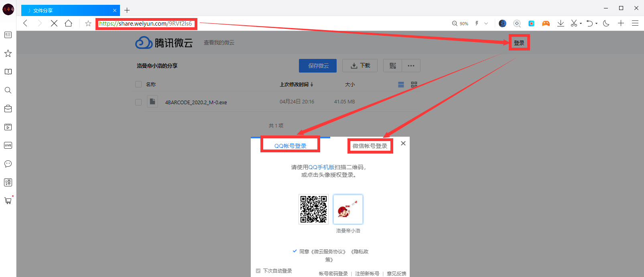Image resolution: width=644 pixels, height=277 pixels.
Task: Open the sidebar translate 译 icon
Action: click(8, 182)
